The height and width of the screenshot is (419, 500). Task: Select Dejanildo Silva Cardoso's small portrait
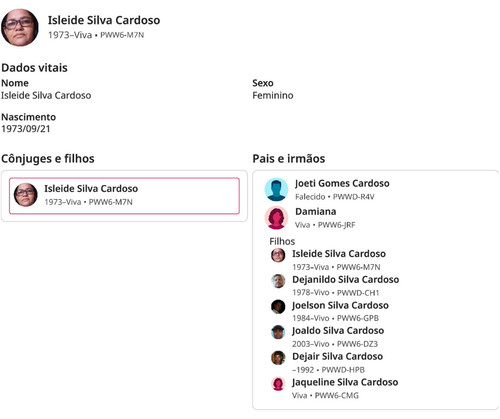pyautogui.click(x=278, y=281)
